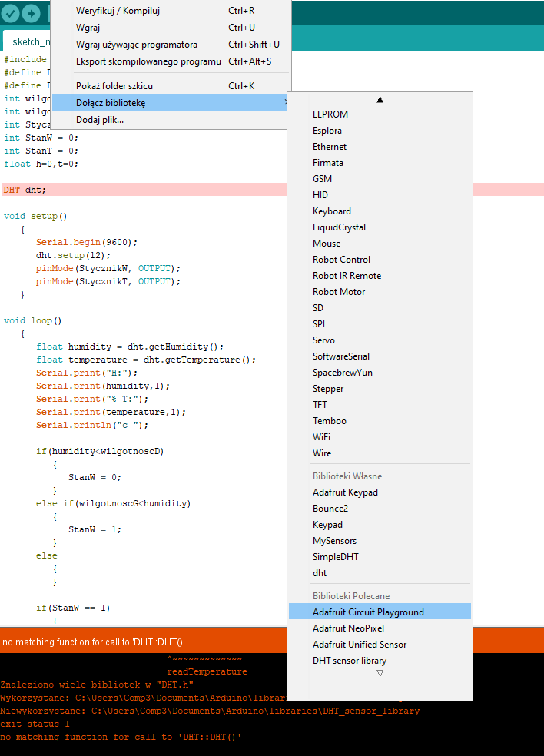The height and width of the screenshot is (756, 544).
Task: Choose Pokaż folder szkicu
Action: pos(171,86)
